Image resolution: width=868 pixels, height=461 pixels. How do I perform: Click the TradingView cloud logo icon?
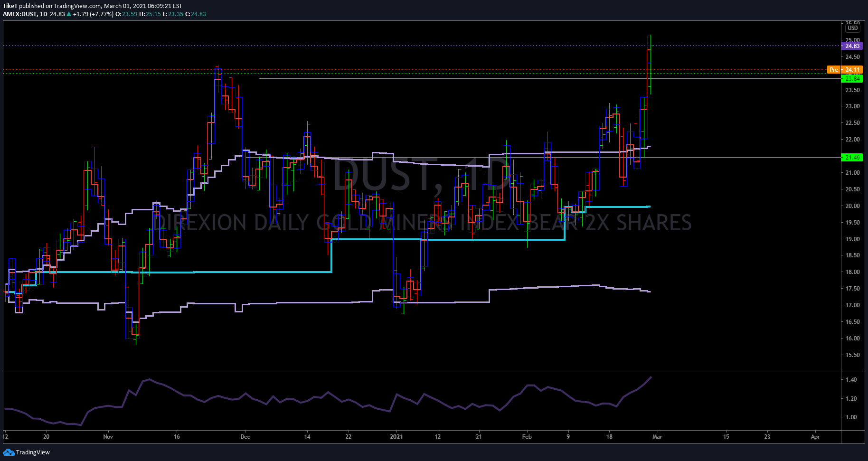pyautogui.click(x=9, y=452)
